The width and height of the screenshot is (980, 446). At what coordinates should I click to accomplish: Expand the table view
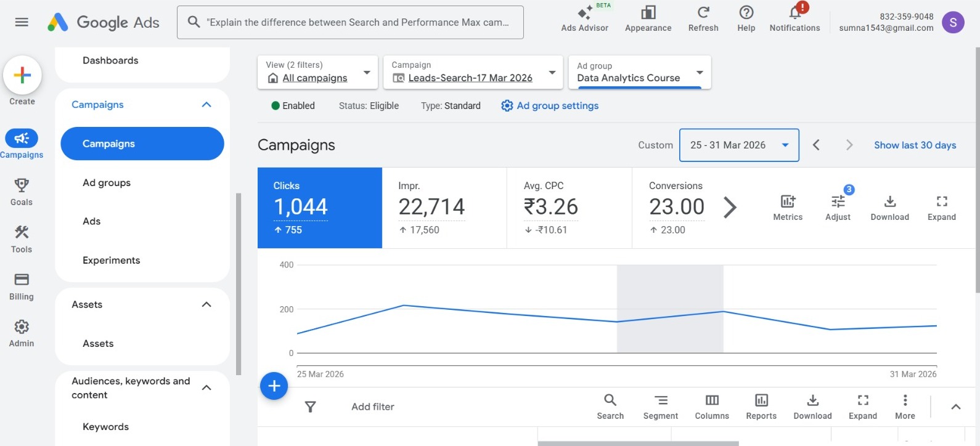[x=863, y=407]
